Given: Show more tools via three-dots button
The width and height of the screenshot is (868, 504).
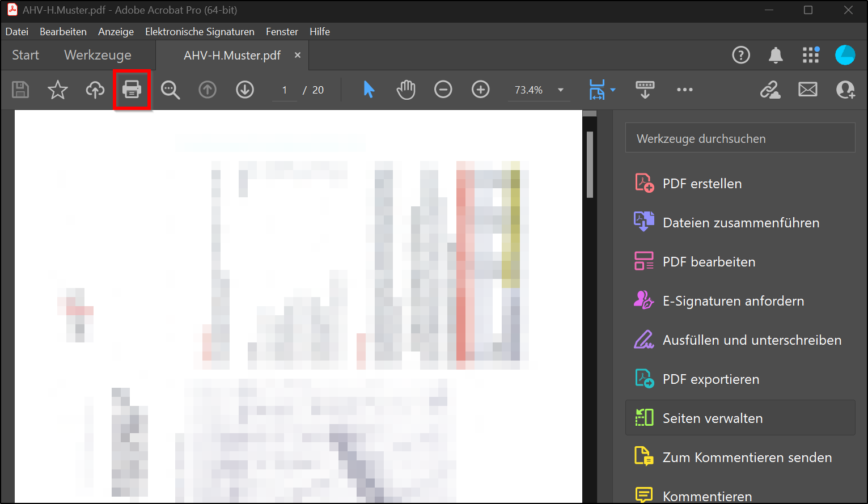Looking at the screenshot, I should pos(684,90).
